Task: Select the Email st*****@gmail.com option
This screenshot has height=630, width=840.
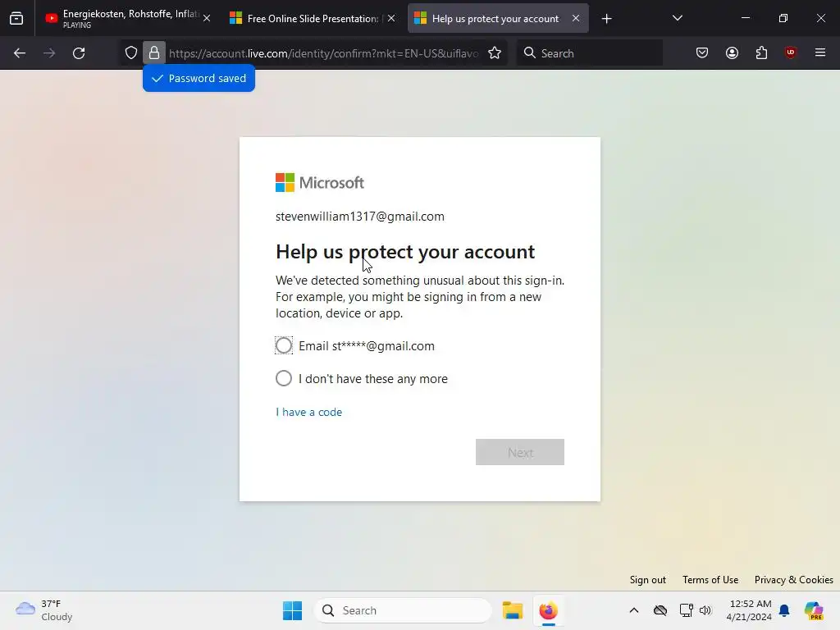Action: coord(284,345)
